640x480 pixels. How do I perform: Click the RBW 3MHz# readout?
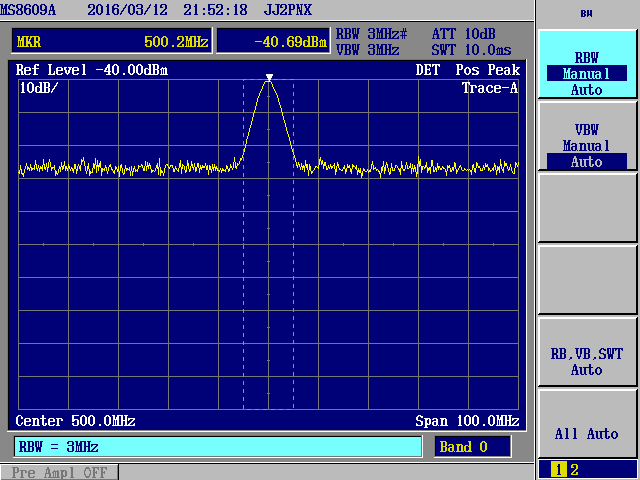click(371, 33)
